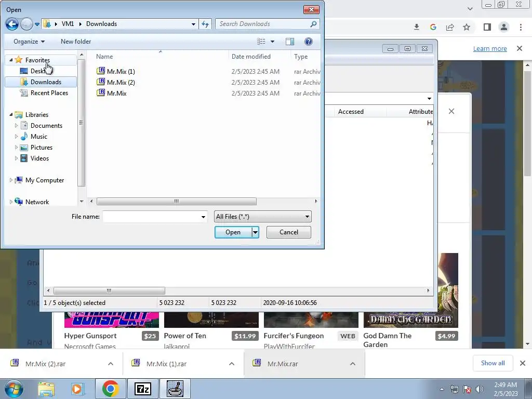Select the Videos library
The height and width of the screenshot is (399, 532).
[34, 158]
